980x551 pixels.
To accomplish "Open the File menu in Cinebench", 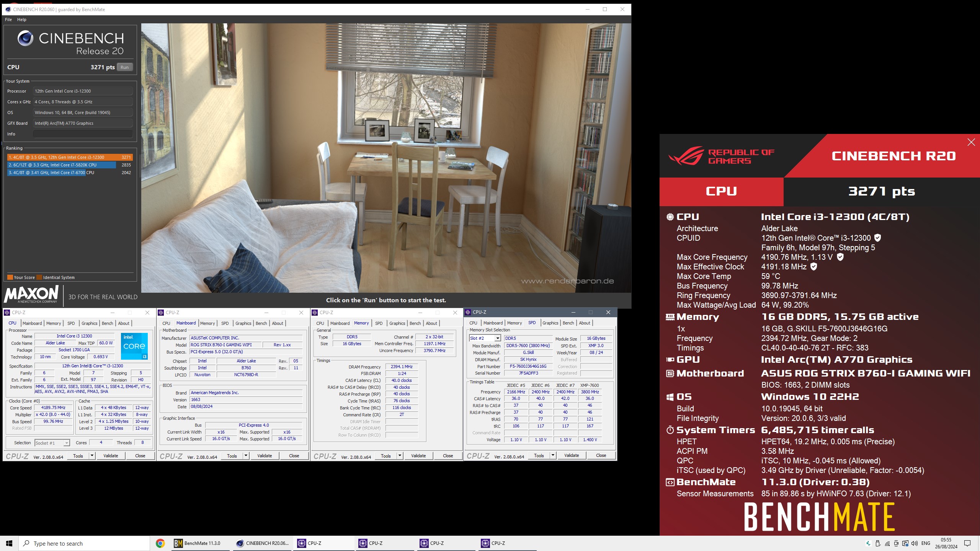I will 8,20.
